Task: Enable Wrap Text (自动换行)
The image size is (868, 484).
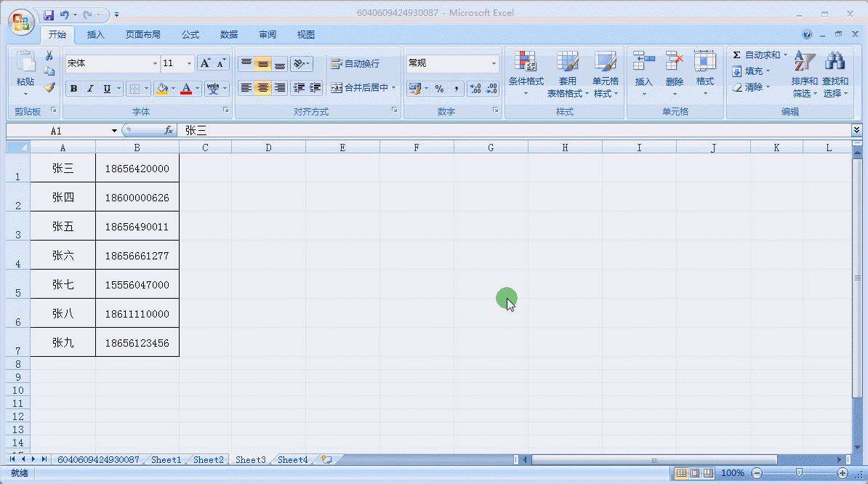Action: 355,63
